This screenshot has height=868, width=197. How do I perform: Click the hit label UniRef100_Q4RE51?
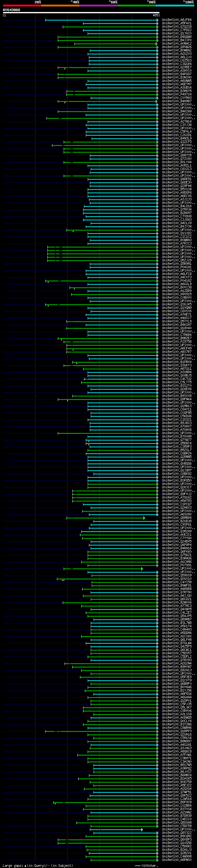click(x=177, y=179)
